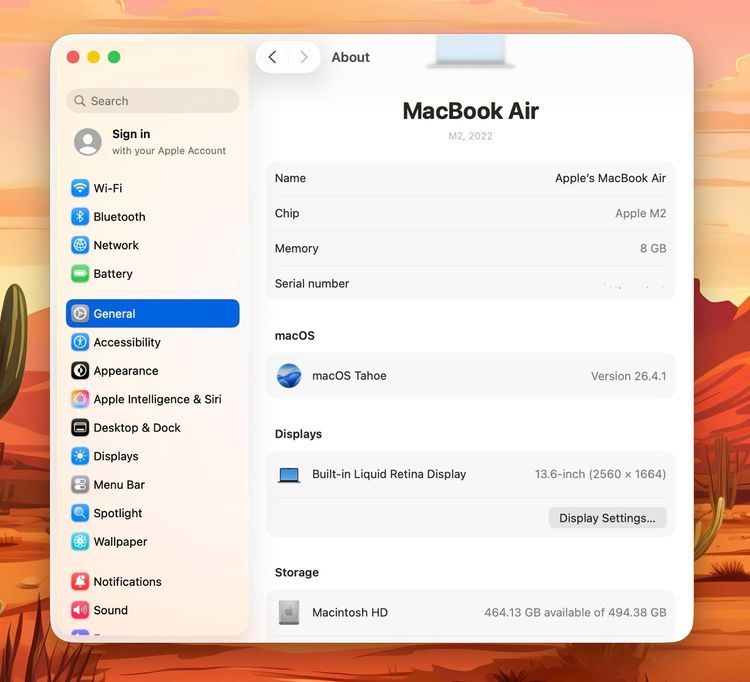Viewport: 750px width, 682px height.
Task: Select Battery in the sidebar
Action: 153,274
